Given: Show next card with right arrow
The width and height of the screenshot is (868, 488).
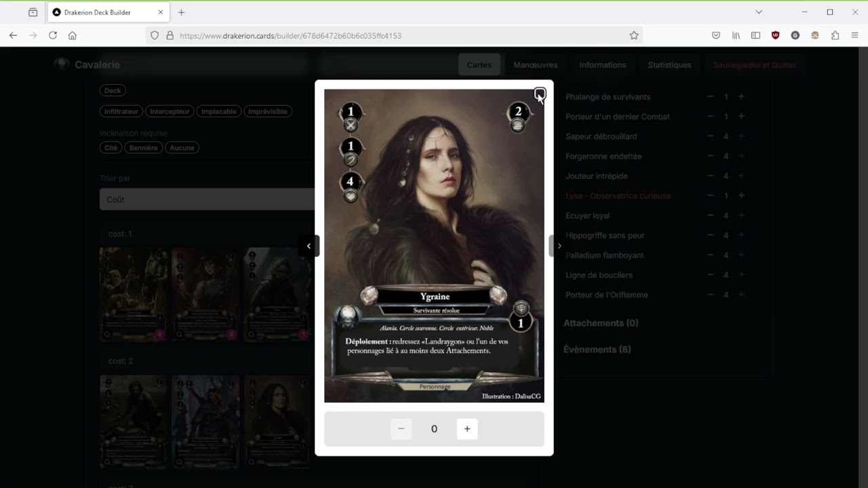Looking at the screenshot, I should 559,246.
